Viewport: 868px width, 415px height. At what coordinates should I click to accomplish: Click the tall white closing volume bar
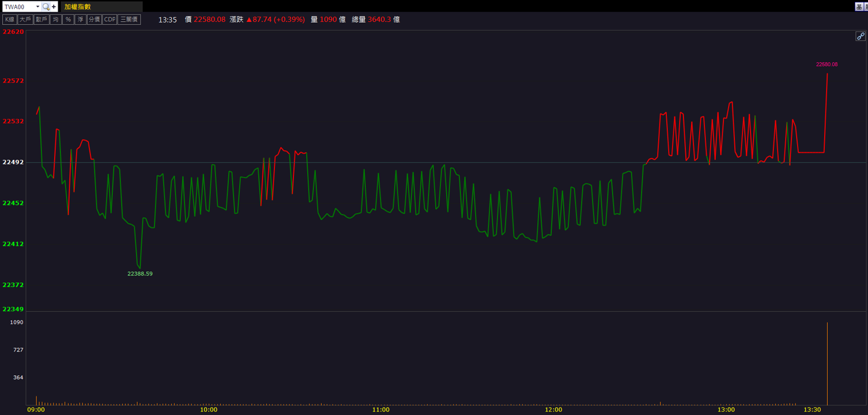click(x=827, y=364)
